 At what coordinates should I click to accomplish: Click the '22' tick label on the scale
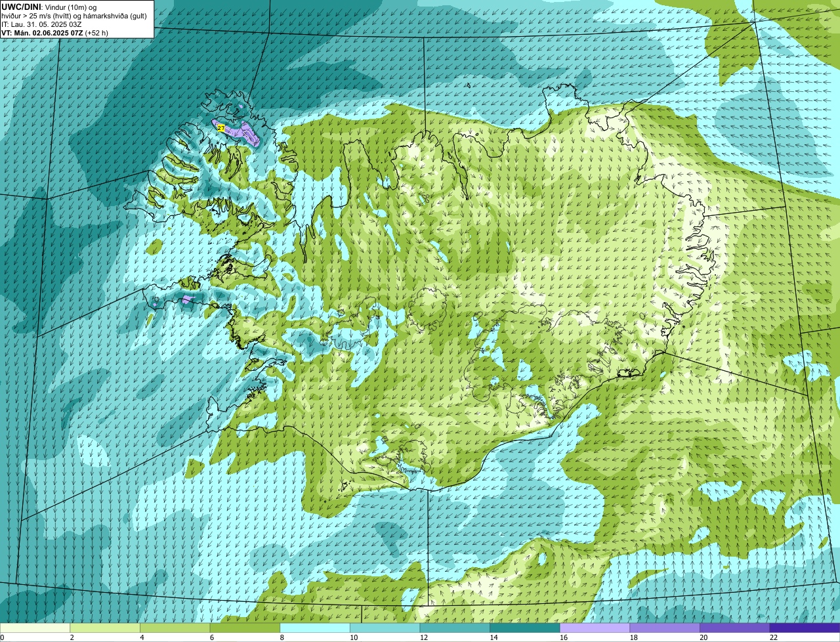[x=774, y=637]
